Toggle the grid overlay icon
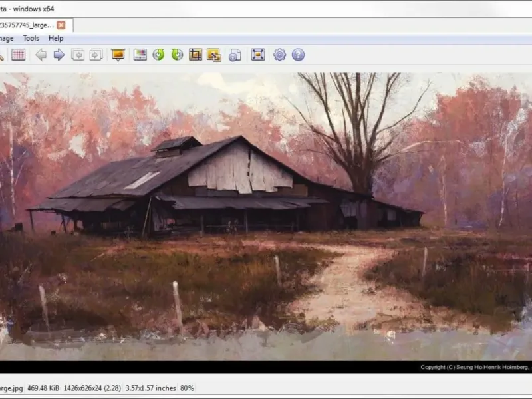Image resolution: width=532 pixels, height=399 pixels. [x=19, y=55]
